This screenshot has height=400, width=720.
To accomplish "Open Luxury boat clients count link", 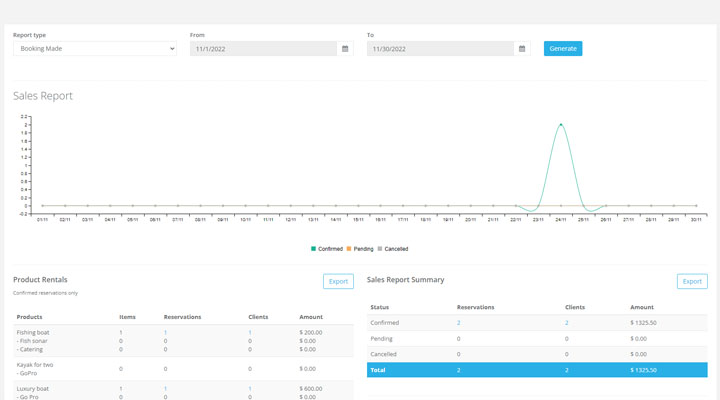I will [x=250, y=389].
